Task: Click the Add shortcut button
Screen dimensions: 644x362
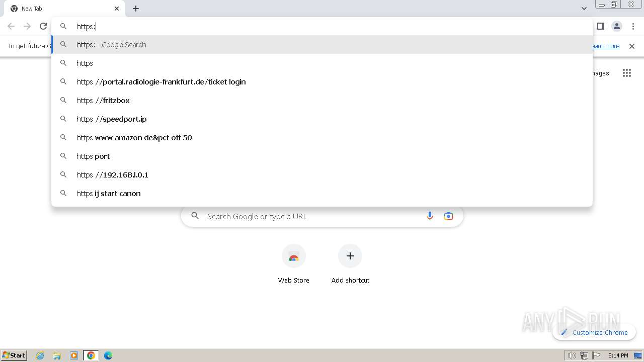Action: point(350,263)
